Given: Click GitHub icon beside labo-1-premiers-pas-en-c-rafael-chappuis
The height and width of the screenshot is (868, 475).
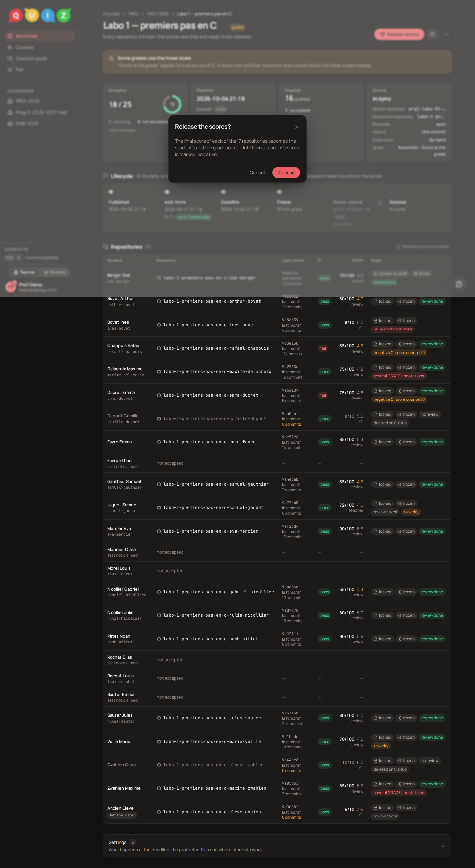Looking at the screenshot, I should point(159,348).
